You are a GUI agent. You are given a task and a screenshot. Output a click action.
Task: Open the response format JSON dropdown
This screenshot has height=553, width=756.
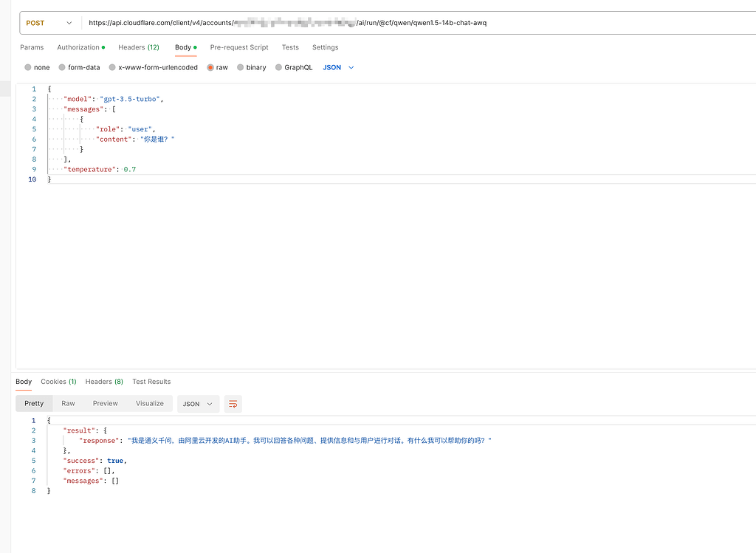point(198,404)
